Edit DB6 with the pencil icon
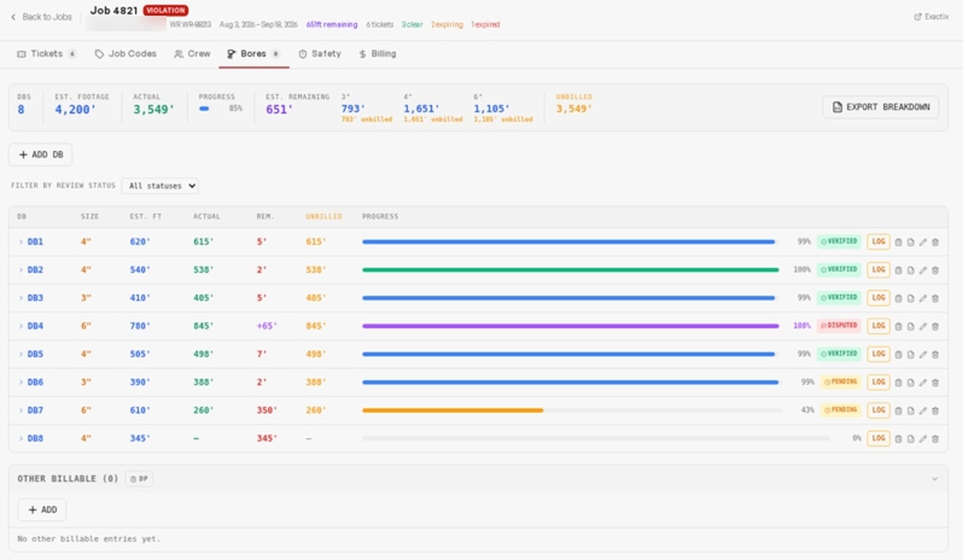The image size is (968, 560). [x=923, y=383]
